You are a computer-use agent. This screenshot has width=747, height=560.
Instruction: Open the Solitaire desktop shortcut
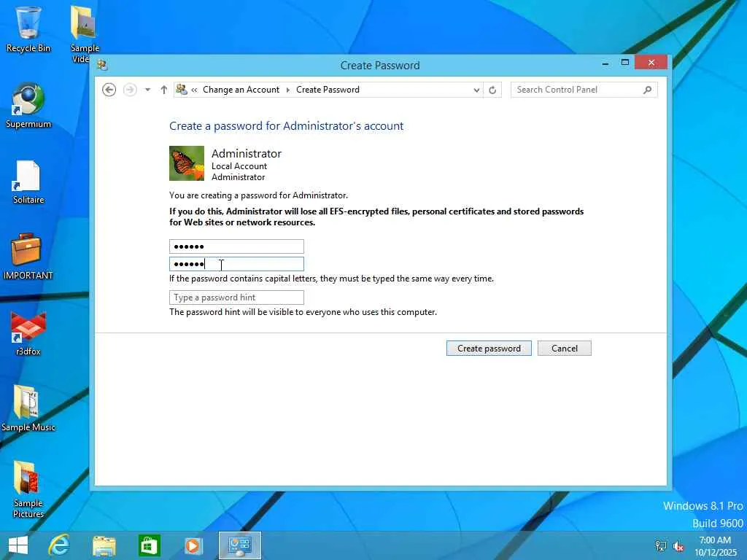coord(28,182)
